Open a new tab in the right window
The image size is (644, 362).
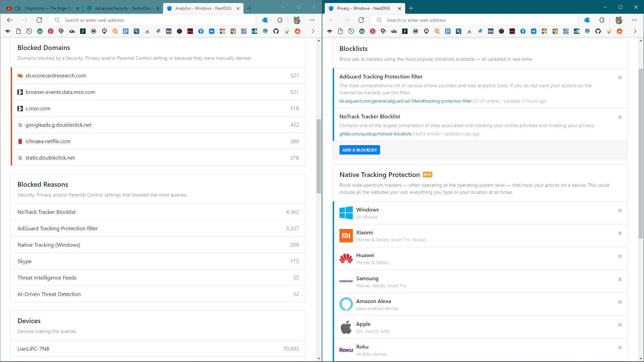(x=411, y=8)
